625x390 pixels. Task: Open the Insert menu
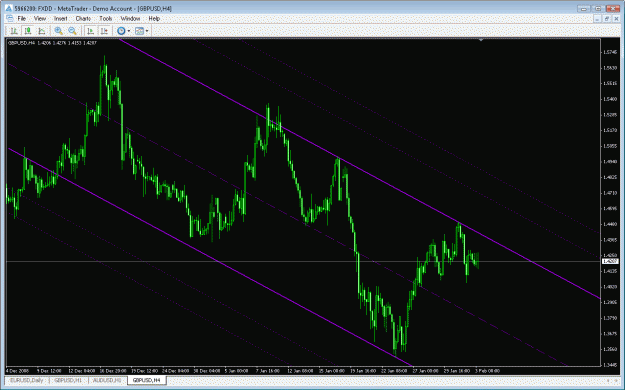(61, 18)
